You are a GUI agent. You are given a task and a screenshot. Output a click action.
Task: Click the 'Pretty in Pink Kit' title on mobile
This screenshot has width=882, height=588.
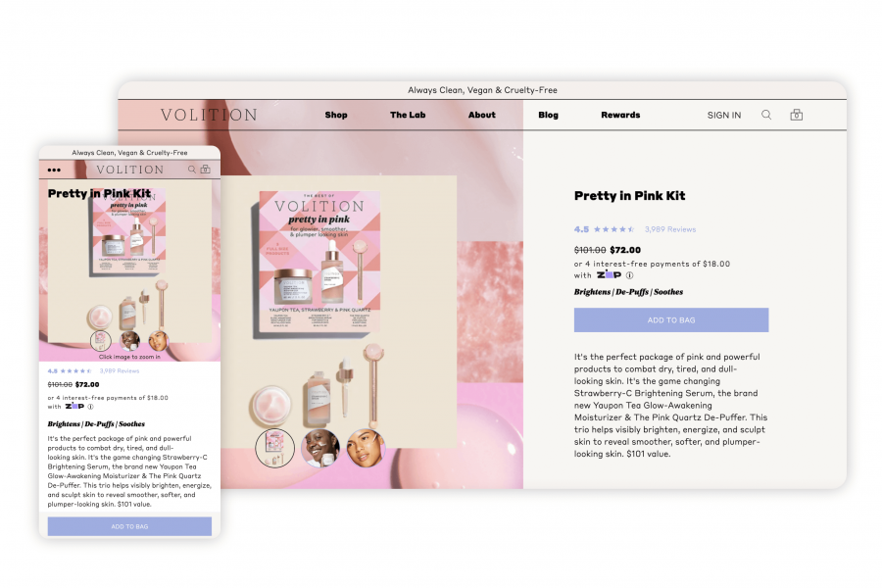point(100,194)
